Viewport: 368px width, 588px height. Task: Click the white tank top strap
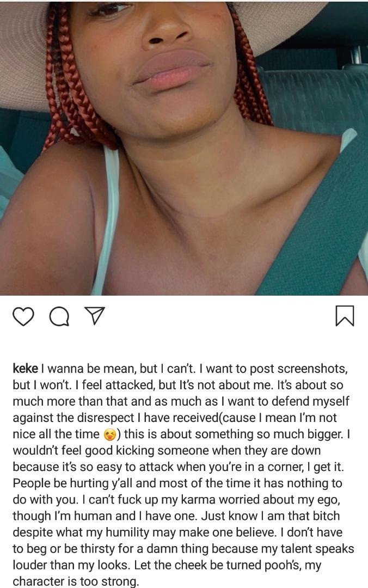click(x=105, y=221)
